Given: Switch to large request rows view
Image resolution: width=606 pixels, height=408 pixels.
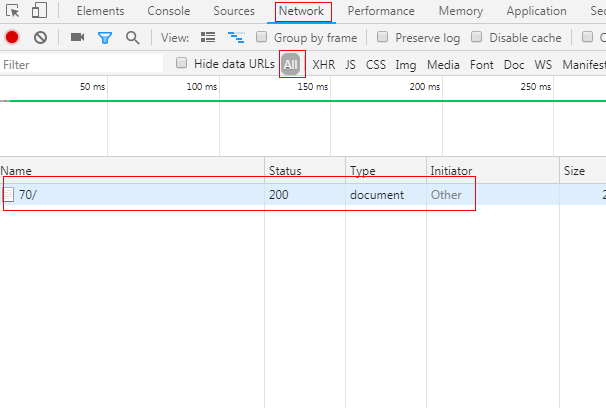Looking at the screenshot, I should [x=208, y=37].
